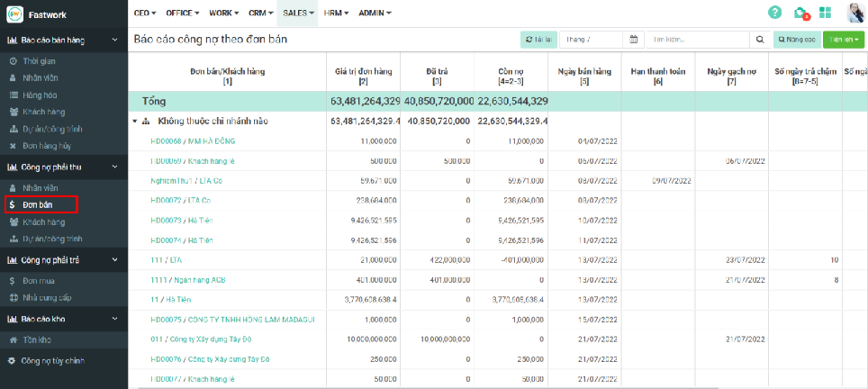Click the Tìm kiếm search input field
The image size is (868, 389).
[696, 40]
